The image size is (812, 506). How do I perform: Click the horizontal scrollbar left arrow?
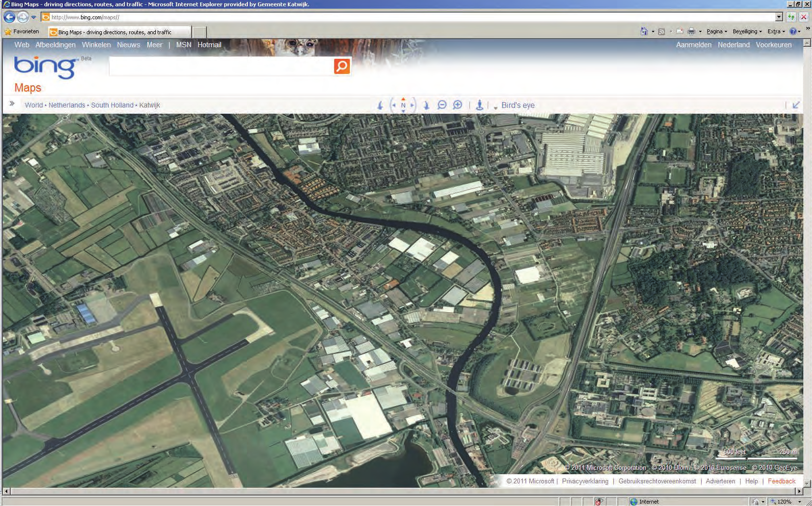tap(6, 492)
